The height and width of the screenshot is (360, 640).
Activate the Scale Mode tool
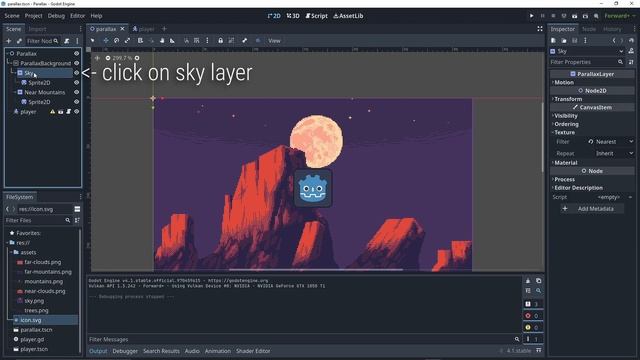(127, 40)
